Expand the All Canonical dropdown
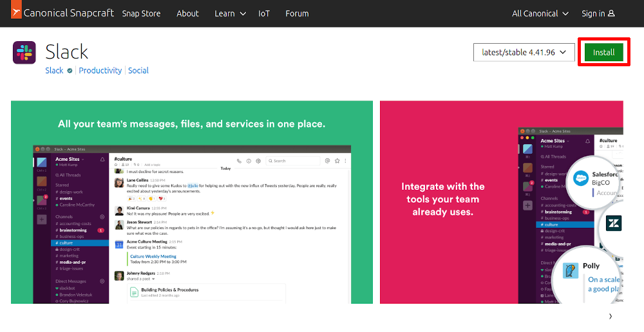The height and width of the screenshot is (332, 644). pos(540,14)
